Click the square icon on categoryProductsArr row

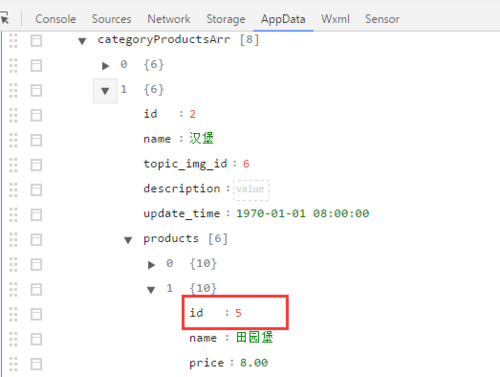pos(36,41)
